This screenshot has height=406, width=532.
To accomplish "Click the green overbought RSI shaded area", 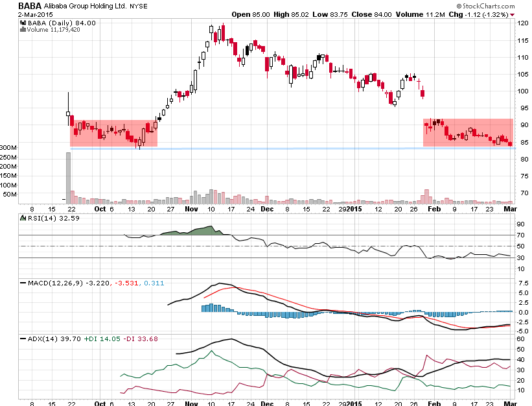I will click(x=197, y=231).
